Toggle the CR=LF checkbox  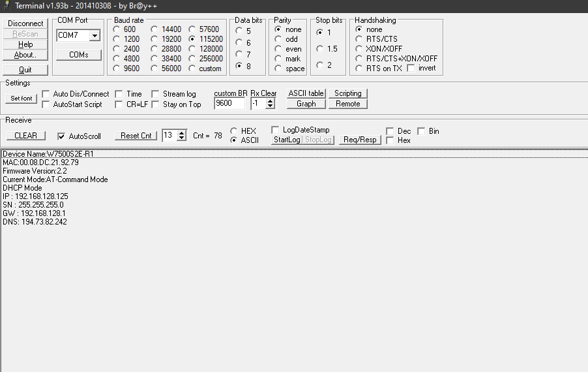coord(119,104)
